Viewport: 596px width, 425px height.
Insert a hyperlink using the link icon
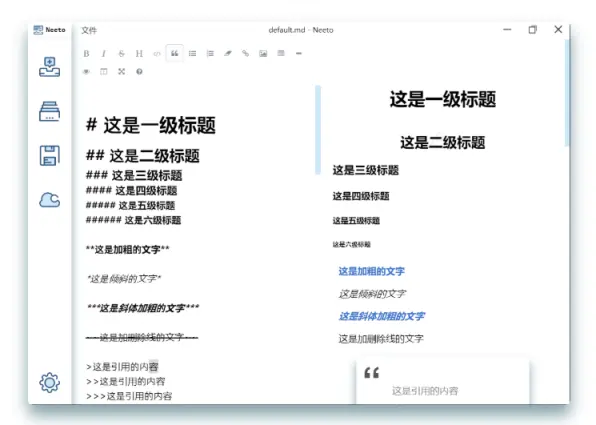tap(245, 54)
